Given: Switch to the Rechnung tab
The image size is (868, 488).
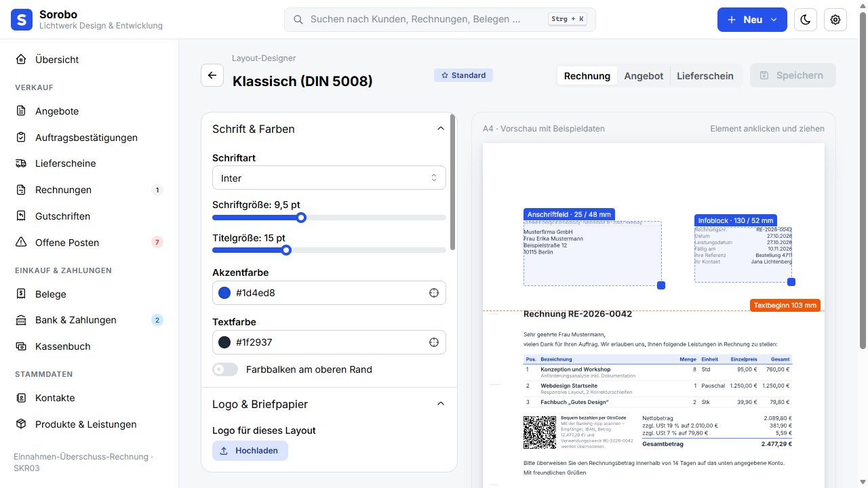Looking at the screenshot, I should tap(587, 76).
